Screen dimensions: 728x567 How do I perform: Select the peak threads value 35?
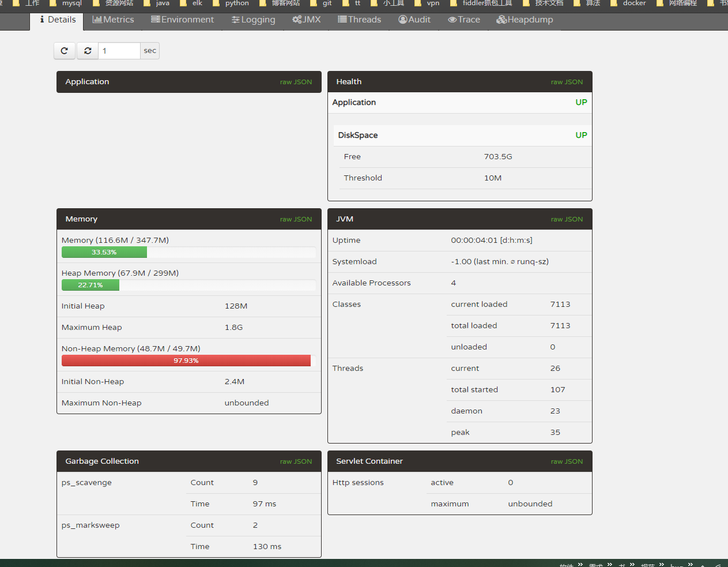tap(555, 433)
